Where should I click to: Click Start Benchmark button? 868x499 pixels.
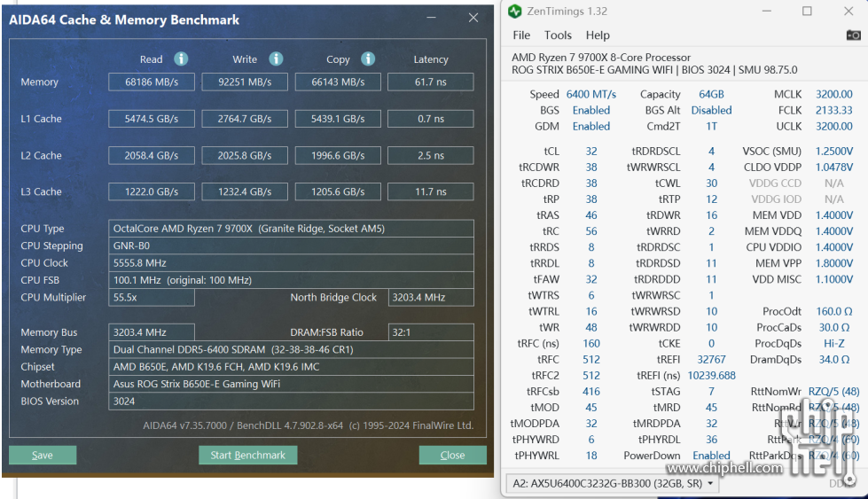click(x=247, y=455)
